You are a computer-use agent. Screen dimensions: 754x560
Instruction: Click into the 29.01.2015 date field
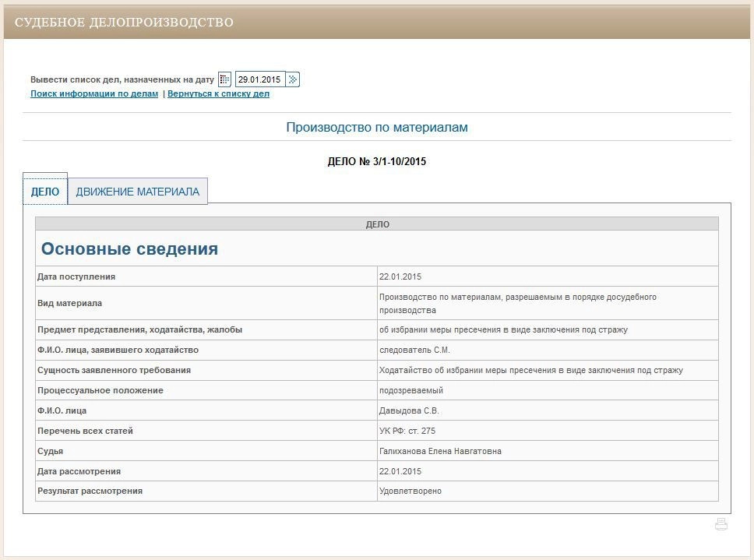tap(259, 79)
